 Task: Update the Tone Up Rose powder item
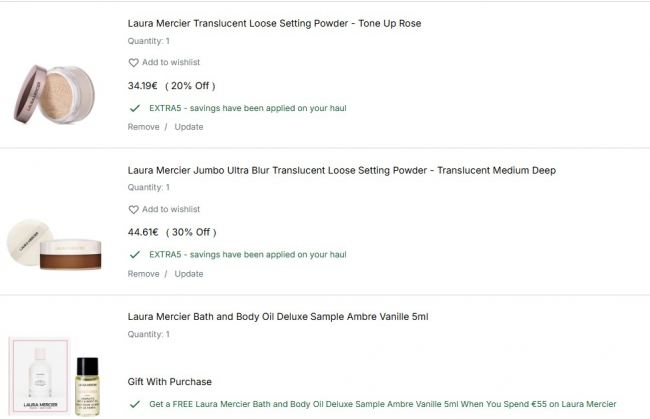189,127
